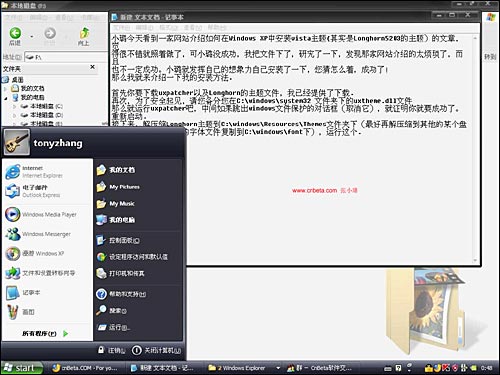Click Turn Off Computer (关闭计算机) button
The width and height of the screenshot is (500, 375).
click(156, 350)
